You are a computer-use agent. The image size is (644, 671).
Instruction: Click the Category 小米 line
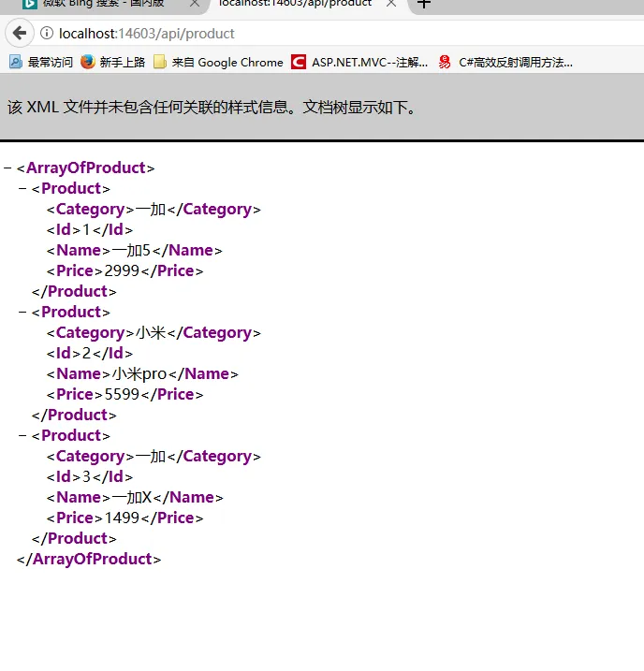[x=154, y=332]
